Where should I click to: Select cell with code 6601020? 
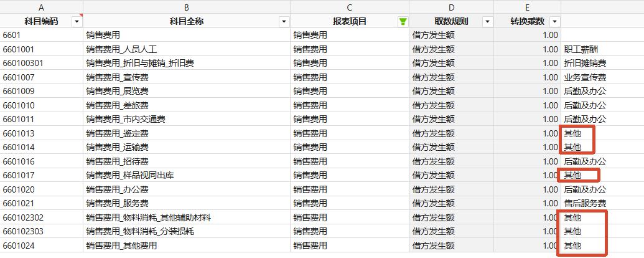pos(42,189)
